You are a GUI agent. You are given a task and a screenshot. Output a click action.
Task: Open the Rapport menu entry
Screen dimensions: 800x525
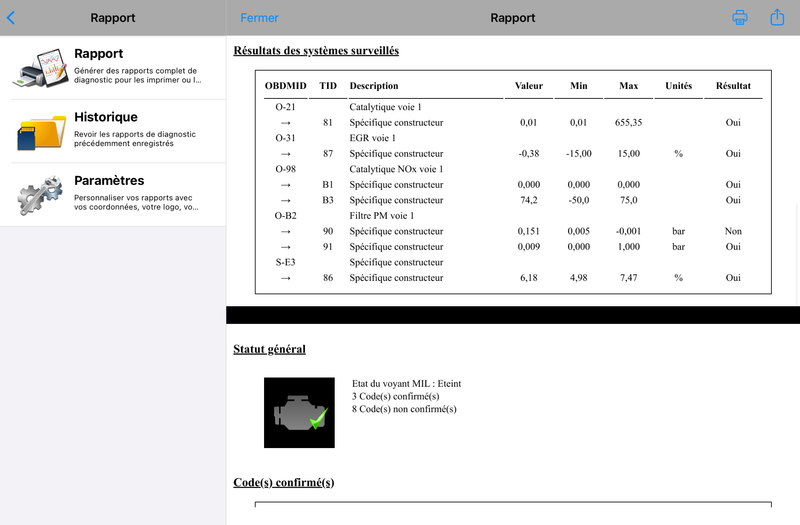click(x=113, y=67)
